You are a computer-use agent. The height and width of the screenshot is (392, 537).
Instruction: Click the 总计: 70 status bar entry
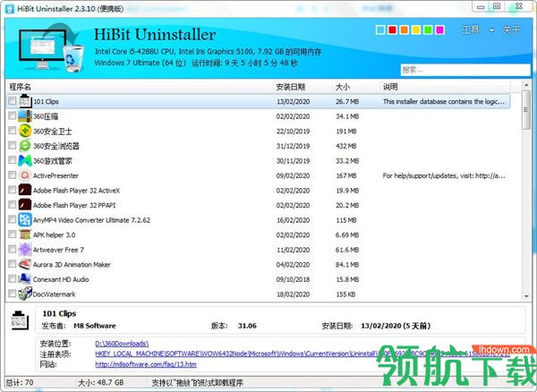pyautogui.click(x=20, y=382)
